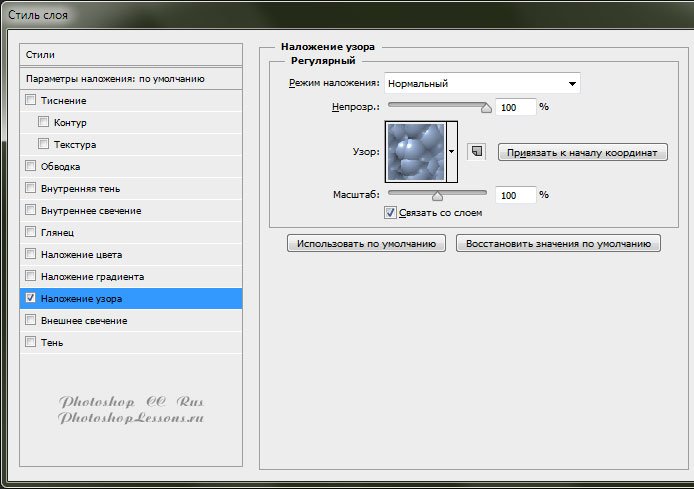Click the Использовать по умолчанию button
Image resolution: width=694 pixels, height=489 pixels.
366,243
